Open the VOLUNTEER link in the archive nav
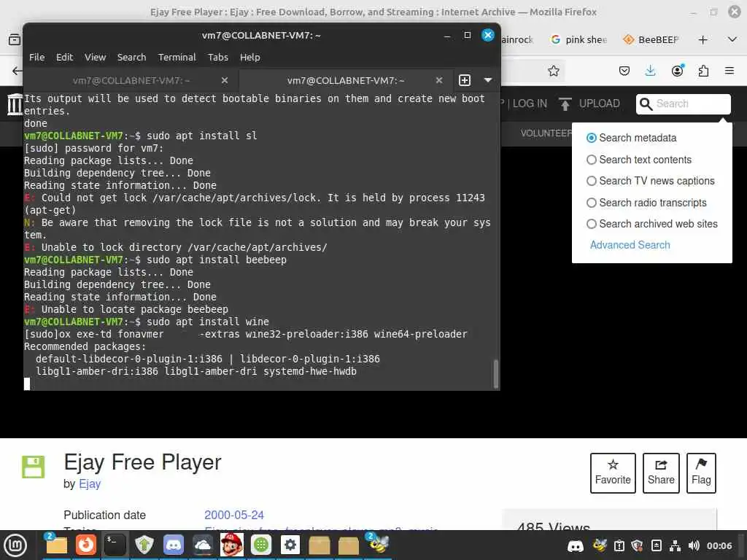Screen dimensions: 747x560 [x=546, y=133]
